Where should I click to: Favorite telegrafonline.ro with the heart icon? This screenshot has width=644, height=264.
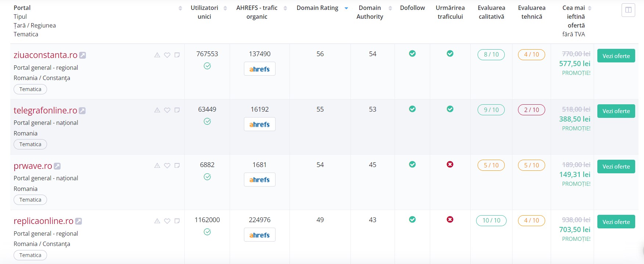click(167, 110)
